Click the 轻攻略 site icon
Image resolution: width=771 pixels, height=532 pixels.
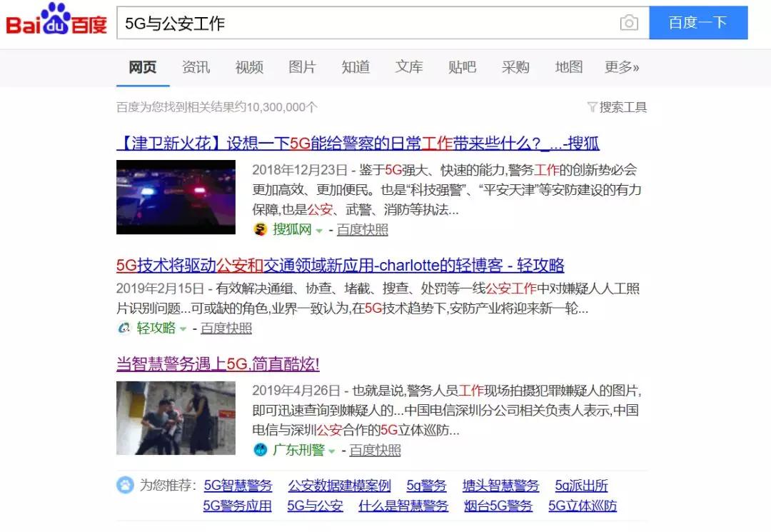pyautogui.click(x=124, y=328)
